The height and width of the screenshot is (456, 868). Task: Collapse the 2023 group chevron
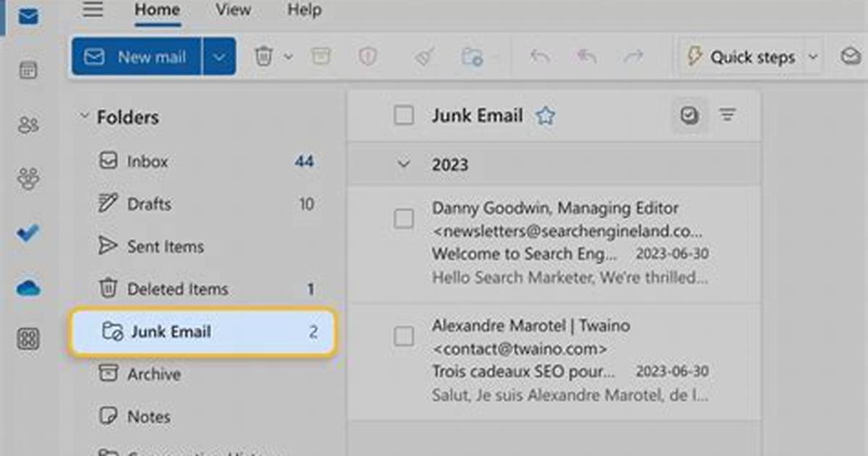[404, 164]
